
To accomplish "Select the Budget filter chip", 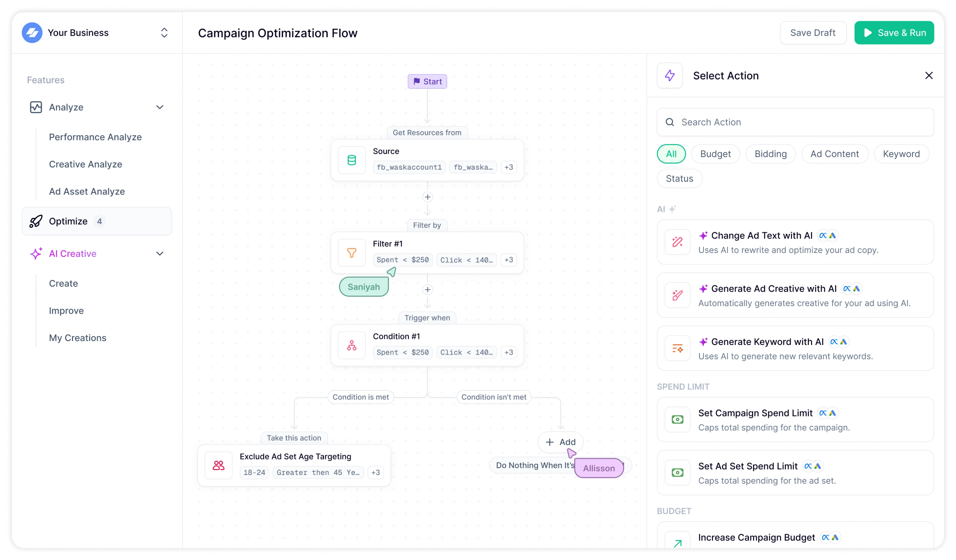I will click(x=715, y=154).
